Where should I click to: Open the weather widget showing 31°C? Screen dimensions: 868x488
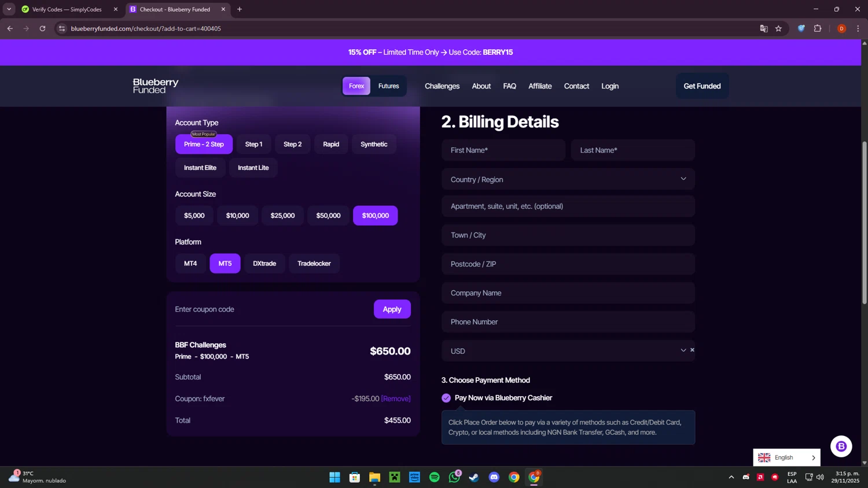pyautogui.click(x=38, y=477)
